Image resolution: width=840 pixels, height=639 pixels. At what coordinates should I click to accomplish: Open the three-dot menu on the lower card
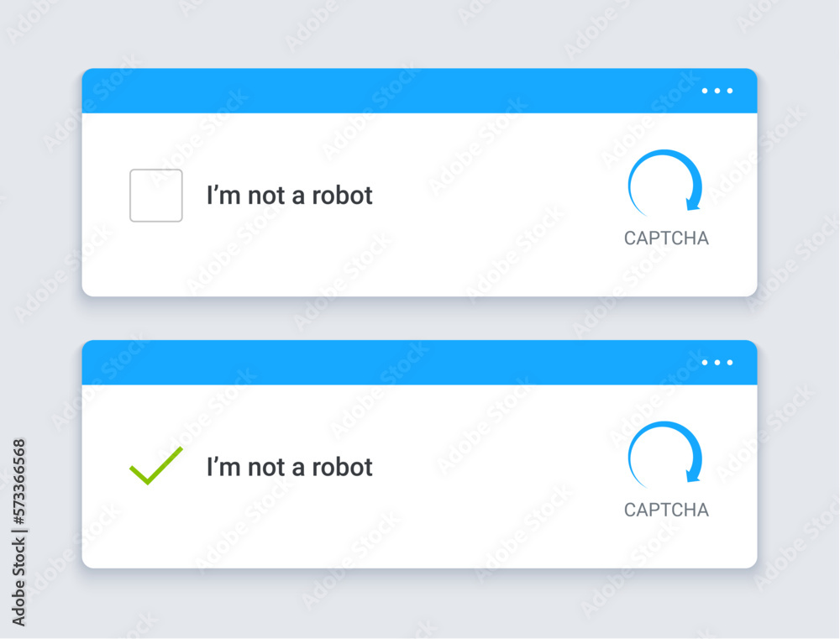[x=717, y=363]
